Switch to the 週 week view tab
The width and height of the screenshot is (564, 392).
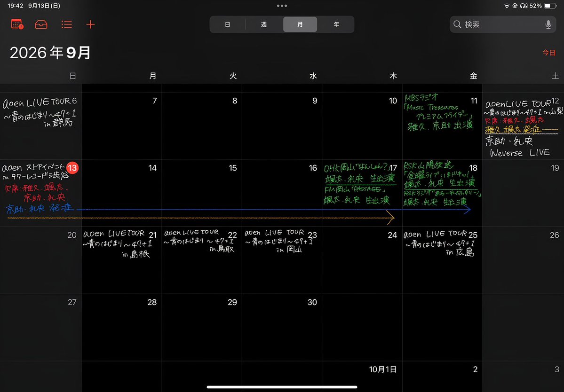click(264, 24)
